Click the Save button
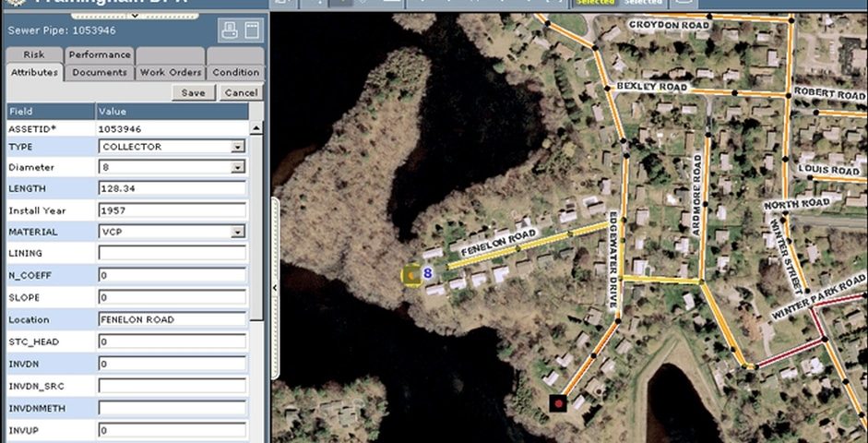The width and height of the screenshot is (868, 443). tap(193, 92)
